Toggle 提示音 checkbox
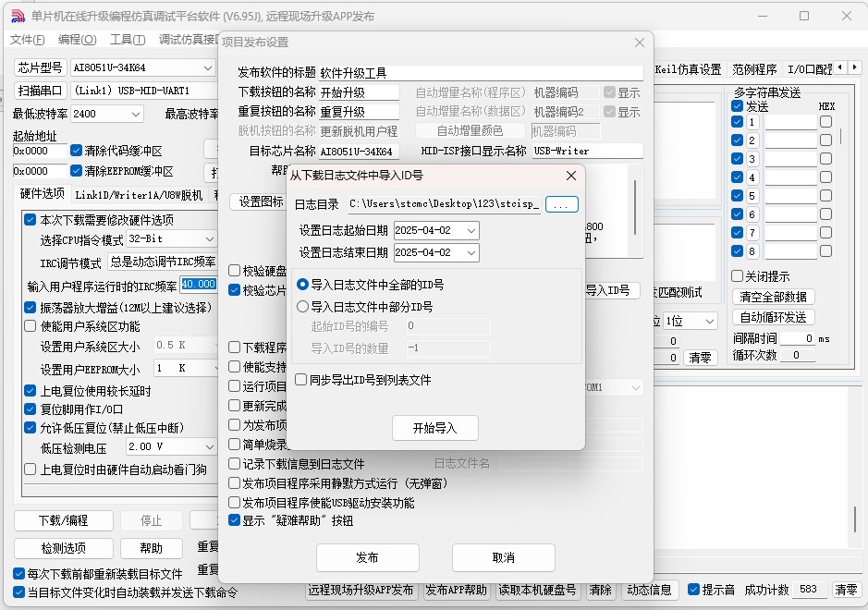The image size is (868, 610). pyautogui.click(x=712, y=590)
